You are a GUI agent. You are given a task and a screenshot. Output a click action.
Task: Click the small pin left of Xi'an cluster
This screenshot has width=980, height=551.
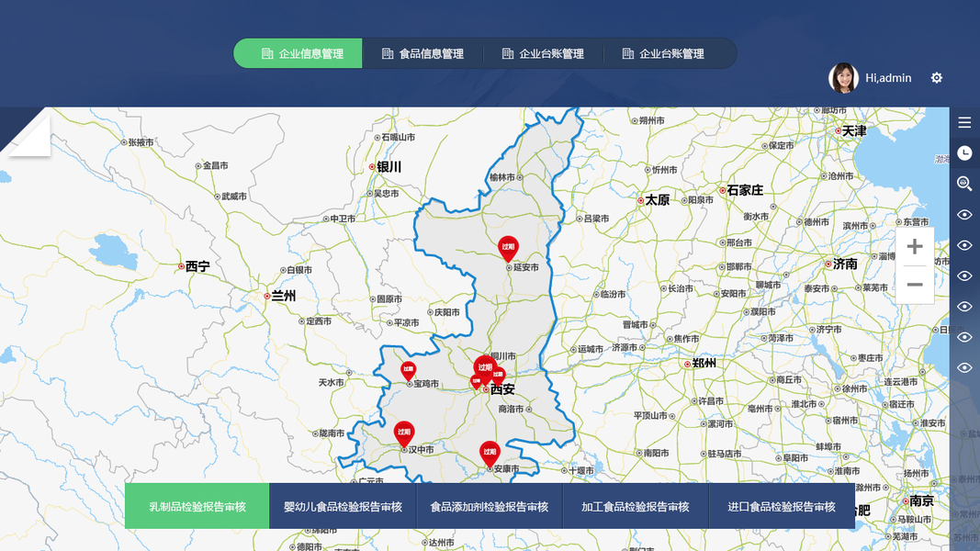click(x=476, y=382)
